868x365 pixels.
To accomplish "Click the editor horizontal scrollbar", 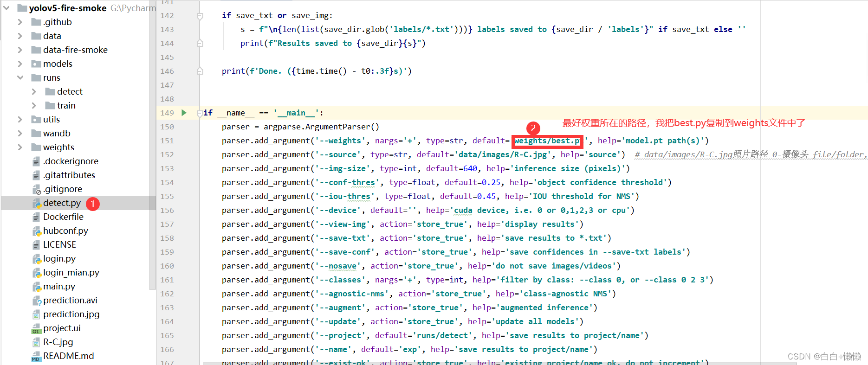I will (x=500, y=363).
